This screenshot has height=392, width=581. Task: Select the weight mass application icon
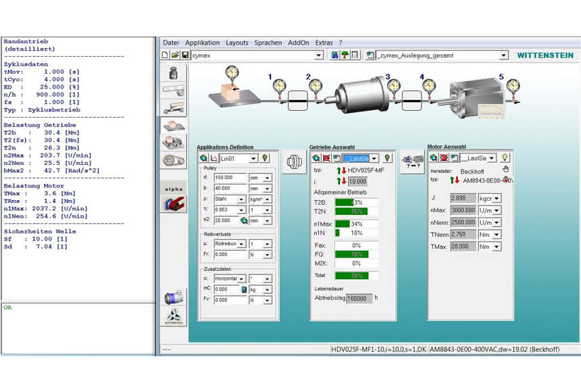click(x=174, y=73)
